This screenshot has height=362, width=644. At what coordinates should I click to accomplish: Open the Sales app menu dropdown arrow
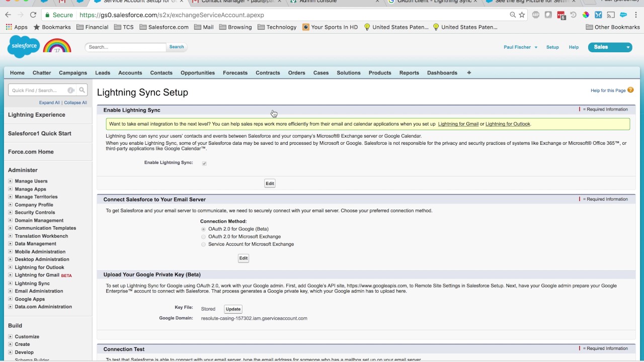pos(628,47)
